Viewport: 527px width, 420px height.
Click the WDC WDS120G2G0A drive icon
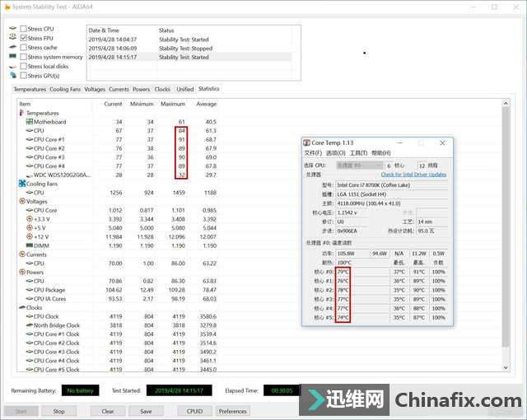pos(30,175)
